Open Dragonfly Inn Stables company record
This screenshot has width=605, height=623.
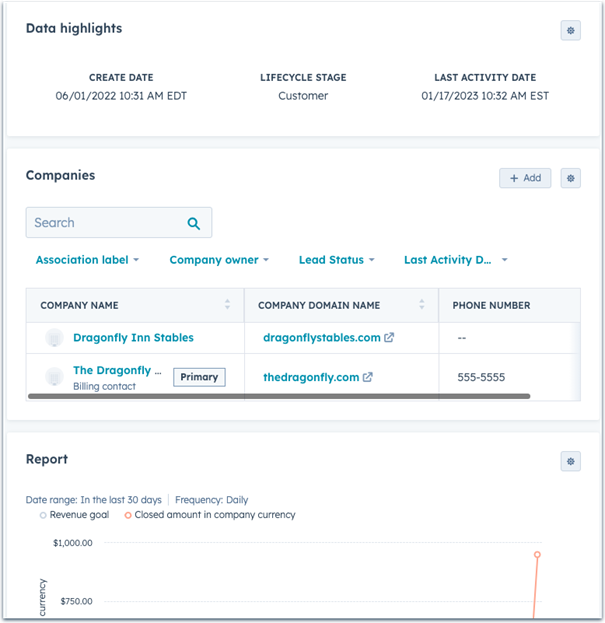click(133, 338)
